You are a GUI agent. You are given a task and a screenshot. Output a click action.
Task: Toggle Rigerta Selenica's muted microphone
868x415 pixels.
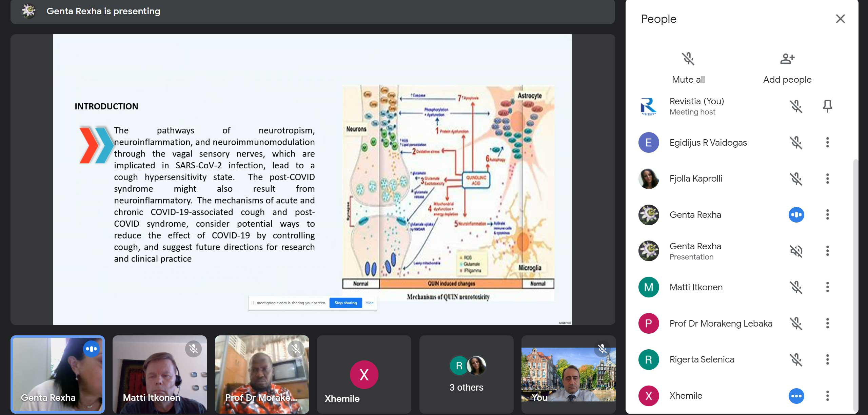[796, 359]
